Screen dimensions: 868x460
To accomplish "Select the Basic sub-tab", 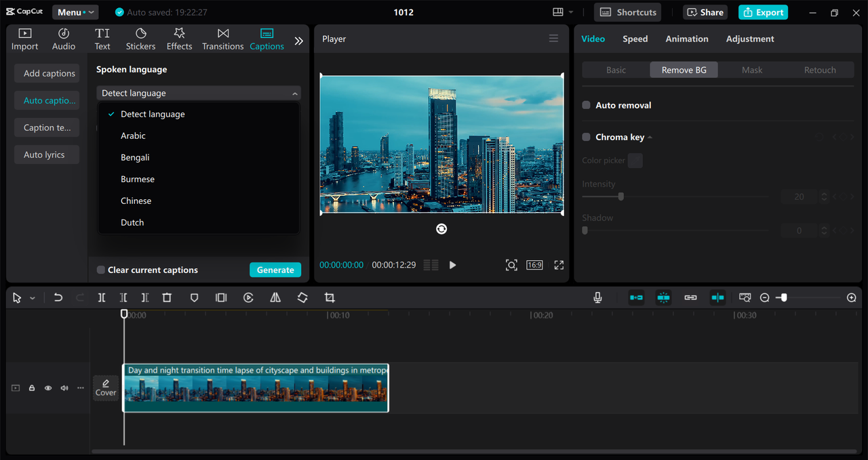I will pos(616,70).
